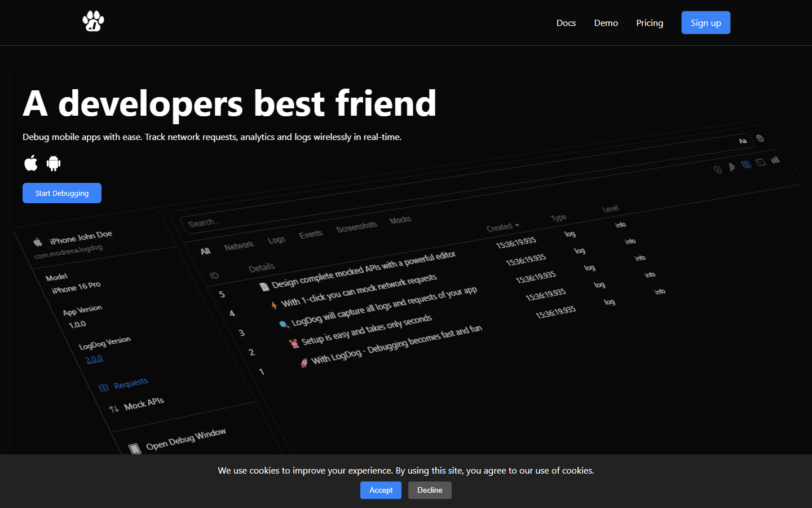Select the Android platform icon

pos(53,163)
